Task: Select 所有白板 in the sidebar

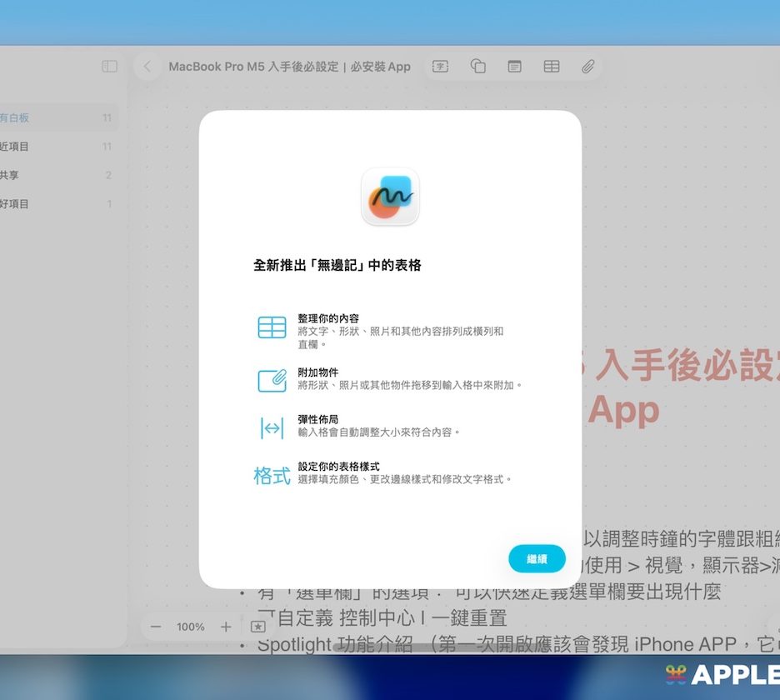Action: pos(15,118)
